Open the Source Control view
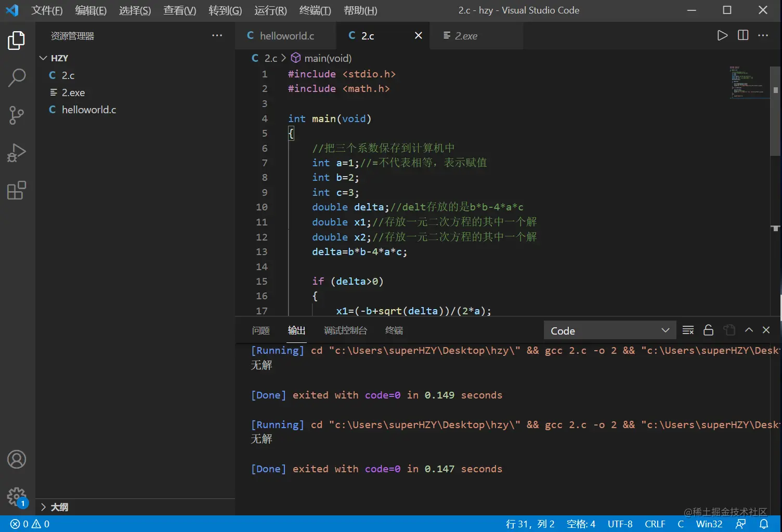Viewport: 782px width, 532px height. (17, 115)
